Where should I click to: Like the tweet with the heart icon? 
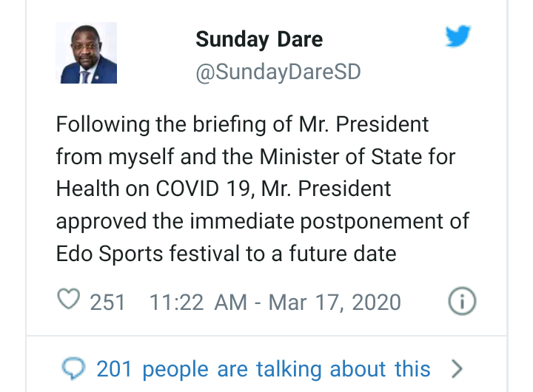(x=68, y=301)
